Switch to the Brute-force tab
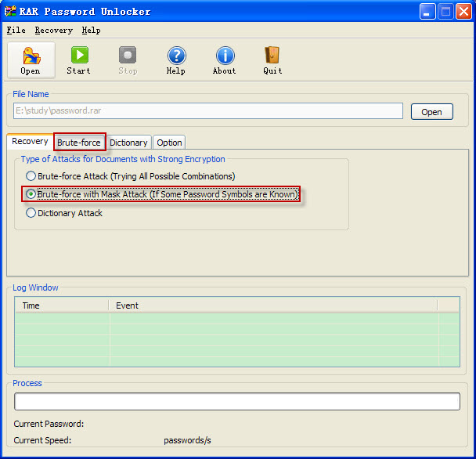 pyautogui.click(x=79, y=143)
